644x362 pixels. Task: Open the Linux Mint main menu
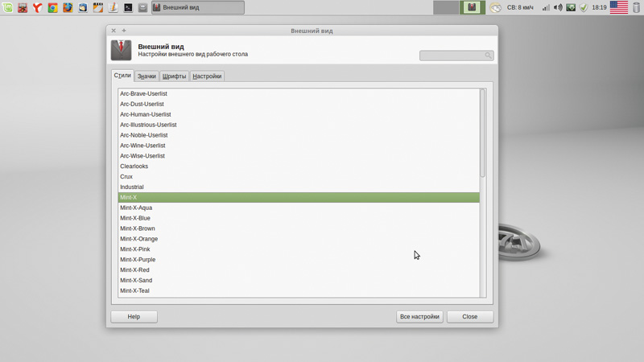[8, 7]
